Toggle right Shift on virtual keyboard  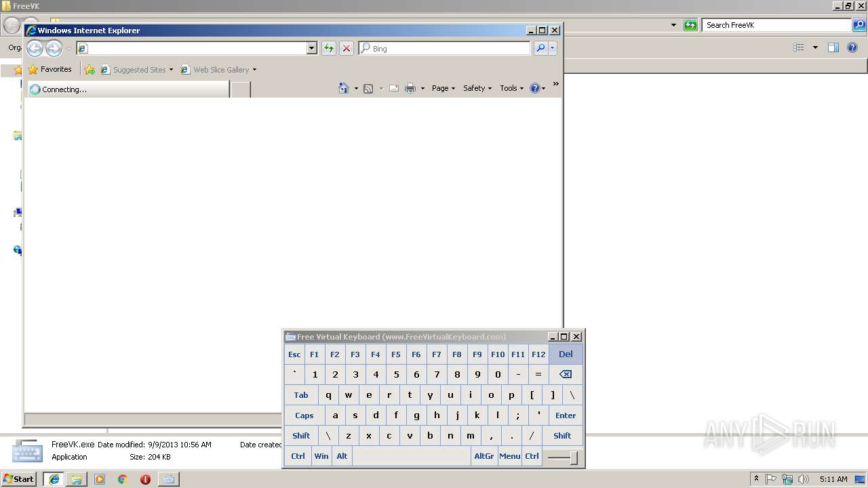(562, 436)
